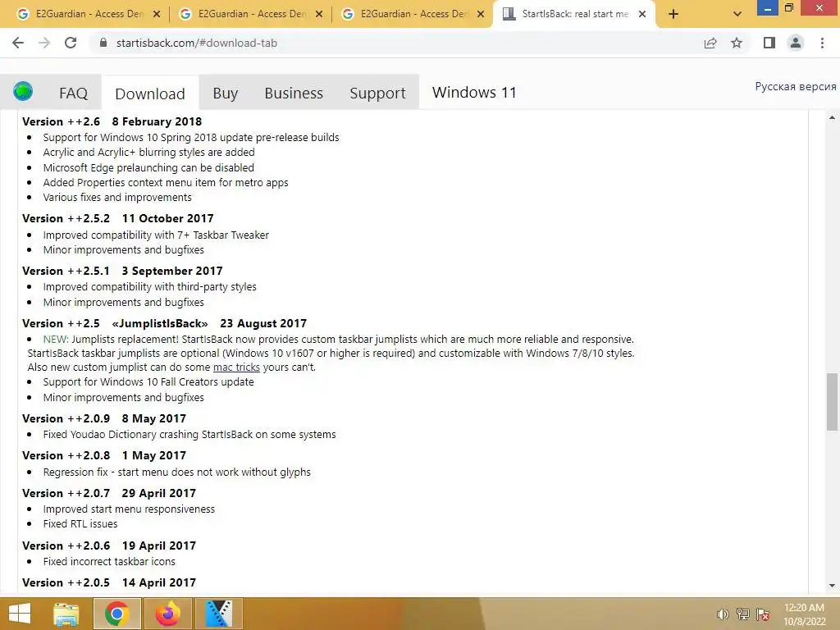
Task: Click the padlock site info icon
Action: click(x=103, y=43)
